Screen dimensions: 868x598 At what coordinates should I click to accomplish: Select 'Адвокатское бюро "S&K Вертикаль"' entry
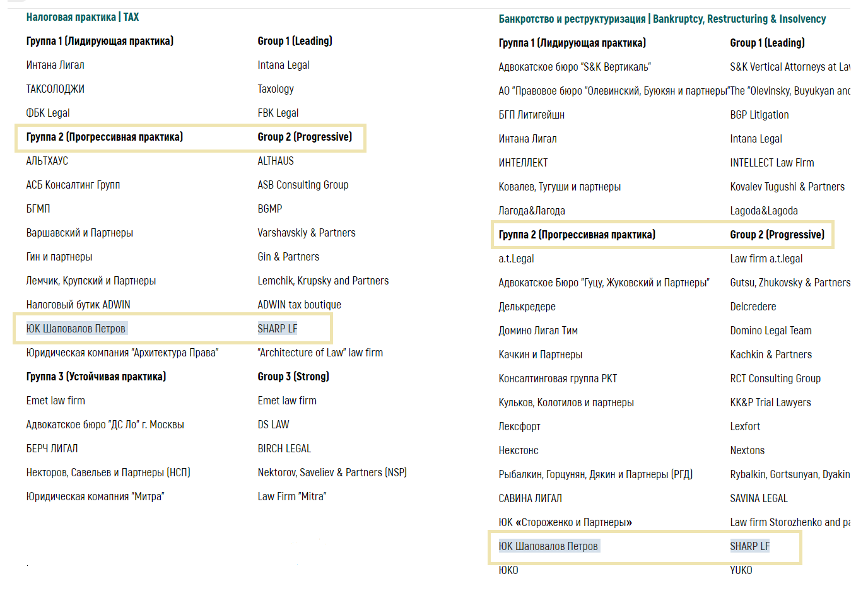pos(575,67)
